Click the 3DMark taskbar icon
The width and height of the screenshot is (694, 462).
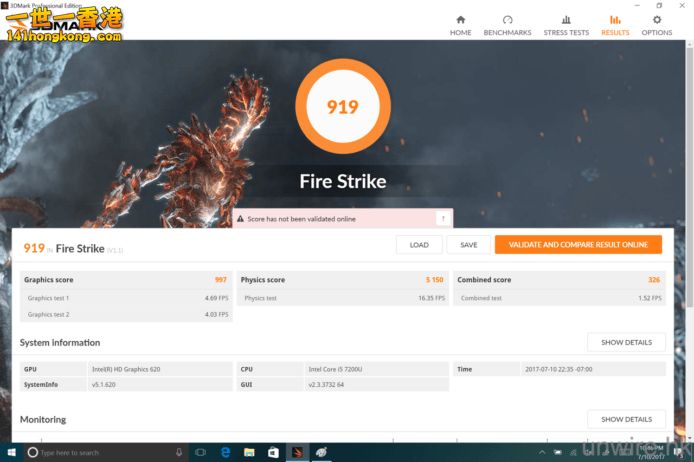point(297,452)
